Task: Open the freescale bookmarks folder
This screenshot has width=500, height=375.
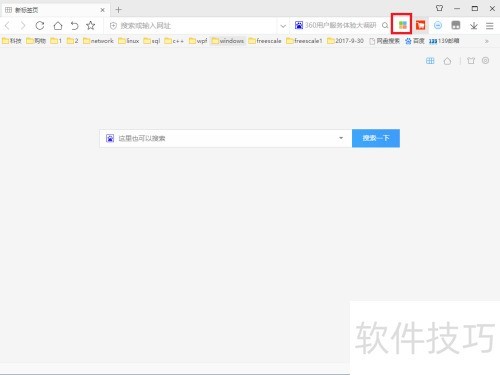Action: tap(265, 41)
